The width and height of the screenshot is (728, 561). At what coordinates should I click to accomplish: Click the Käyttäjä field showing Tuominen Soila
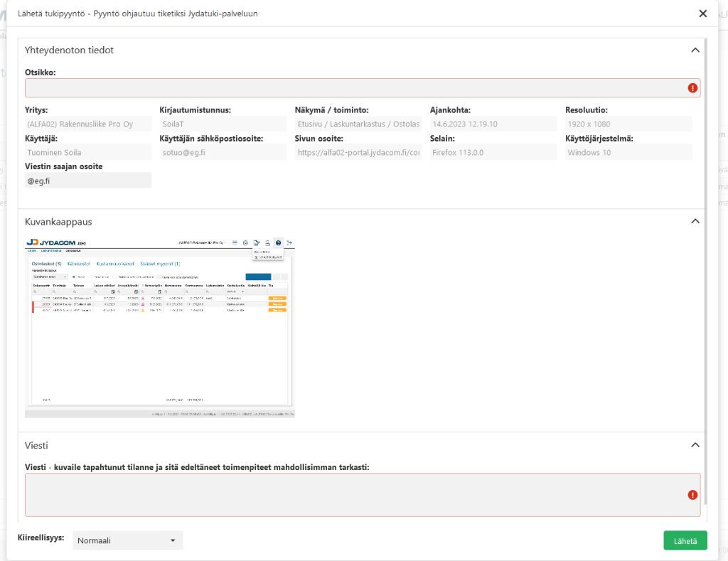pos(88,152)
